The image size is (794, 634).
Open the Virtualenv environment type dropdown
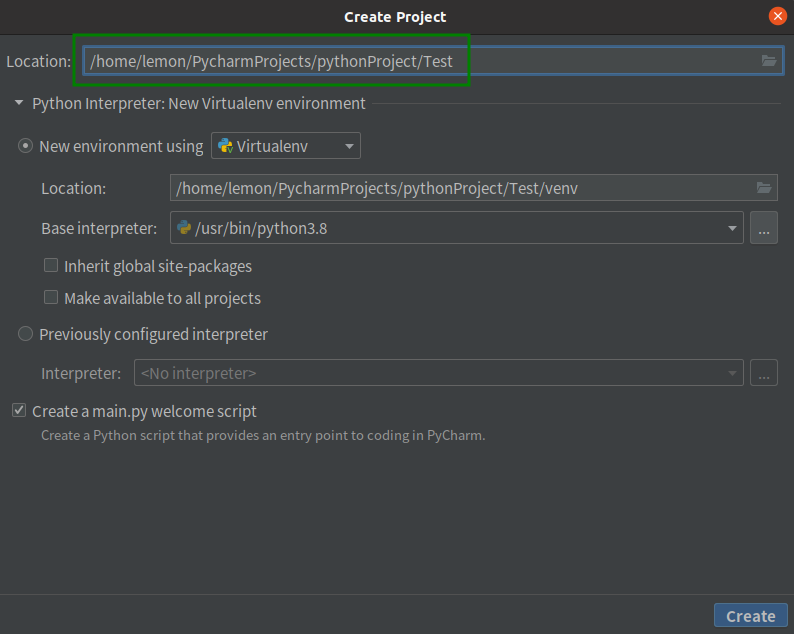tap(286, 146)
